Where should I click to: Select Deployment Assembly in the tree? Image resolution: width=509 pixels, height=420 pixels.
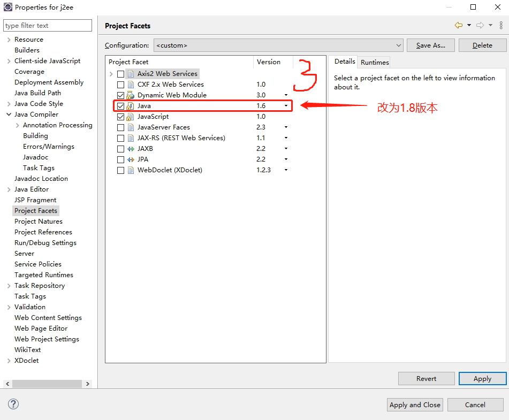(x=49, y=82)
